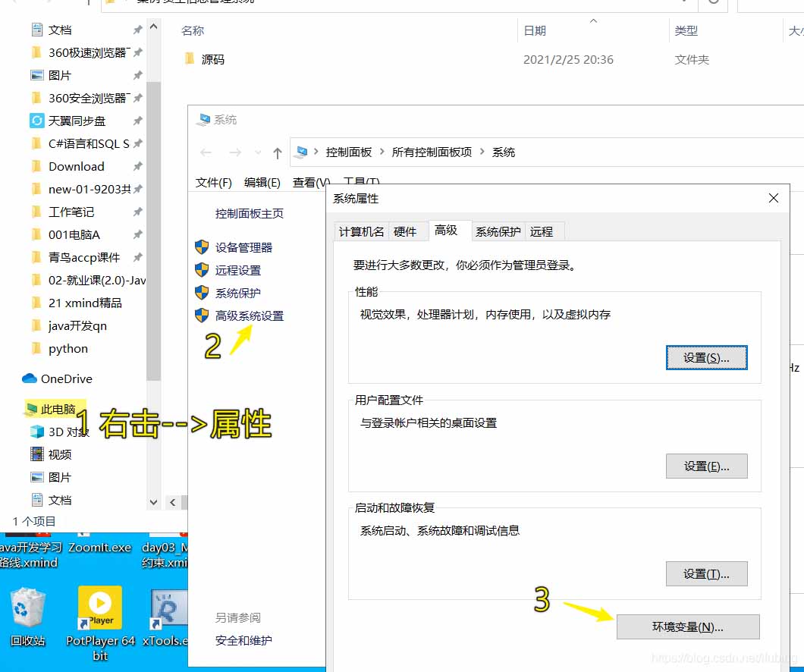Click the forward arrow in 系统 window
The width and height of the screenshot is (804, 672).
tap(235, 152)
